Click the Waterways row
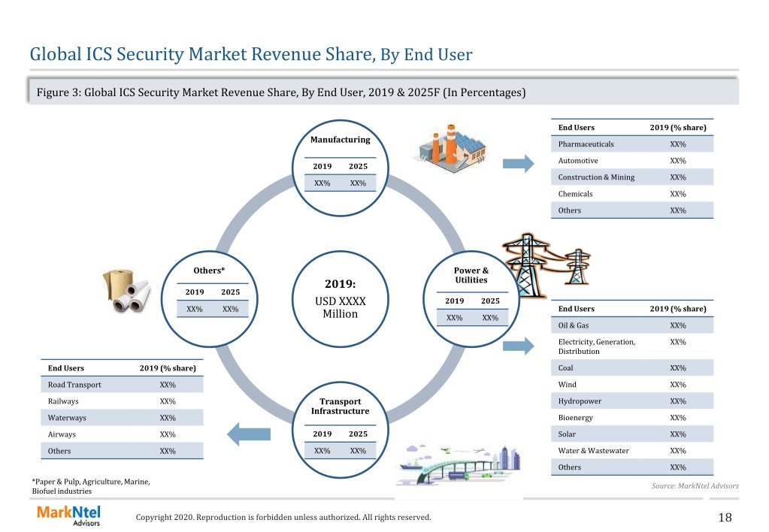 pyautogui.click(x=122, y=418)
